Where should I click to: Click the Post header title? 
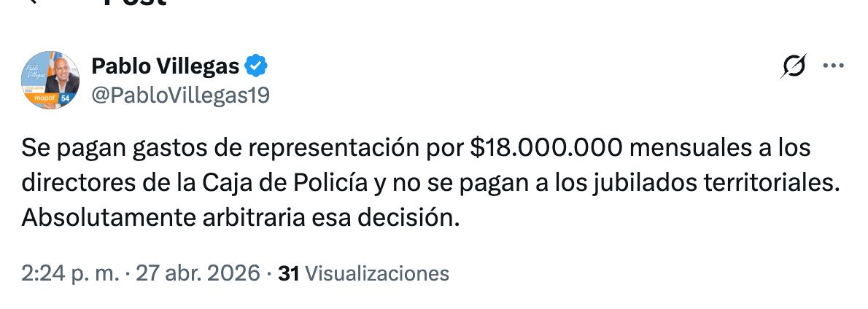coord(135,3)
